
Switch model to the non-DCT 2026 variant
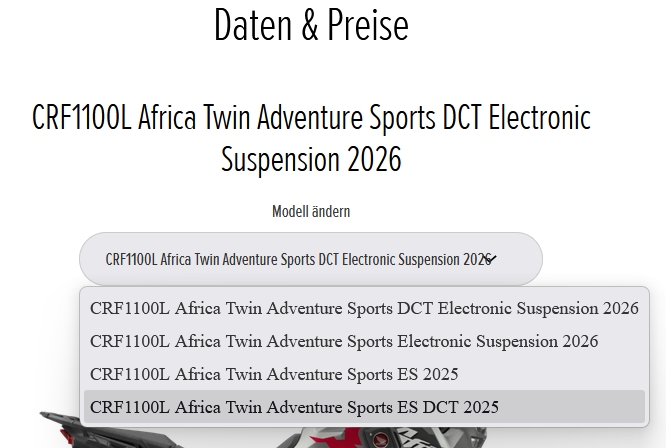(344, 341)
